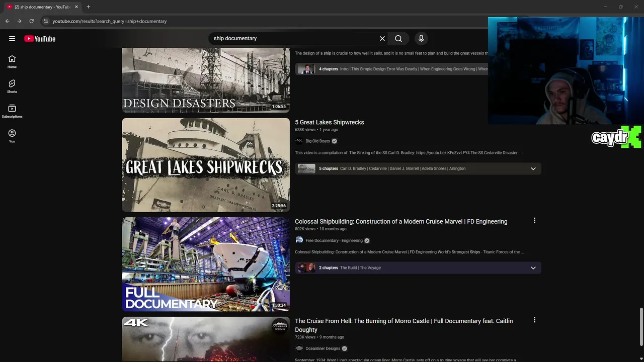Open more options for Colossal Shipbuilding video
The image size is (644, 362).
coord(534,220)
